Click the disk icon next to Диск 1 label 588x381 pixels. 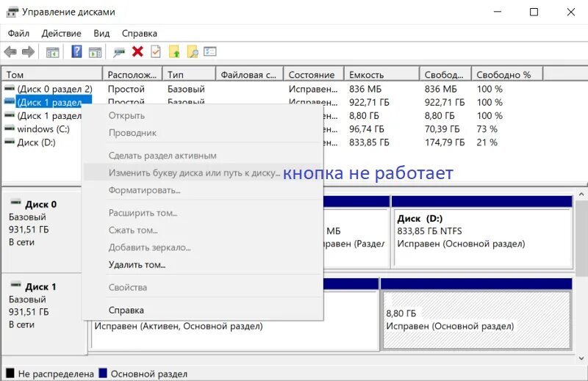[x=15, y=285]
